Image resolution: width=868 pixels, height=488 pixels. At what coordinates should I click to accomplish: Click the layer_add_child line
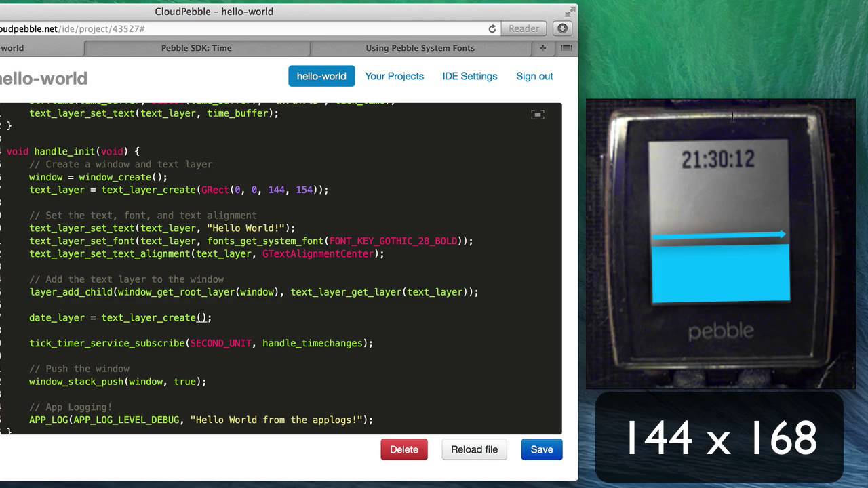tap(254, 292)
